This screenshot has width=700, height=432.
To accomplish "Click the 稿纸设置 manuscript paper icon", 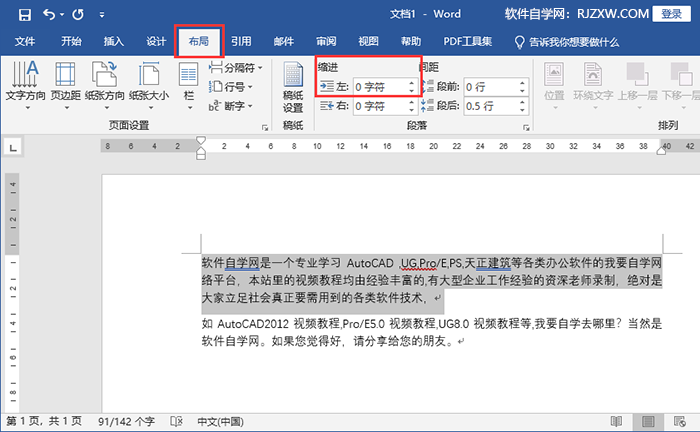I will tap(293, 88).
